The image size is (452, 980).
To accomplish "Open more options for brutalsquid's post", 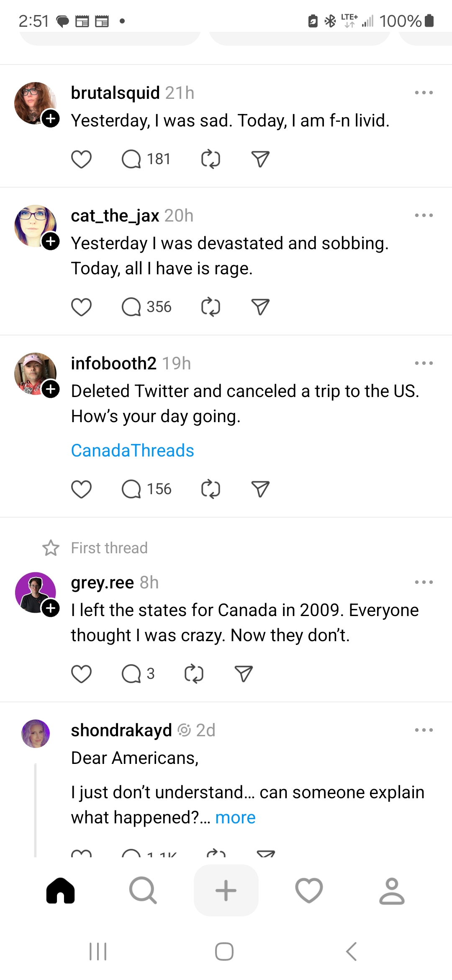I will 424,93.
